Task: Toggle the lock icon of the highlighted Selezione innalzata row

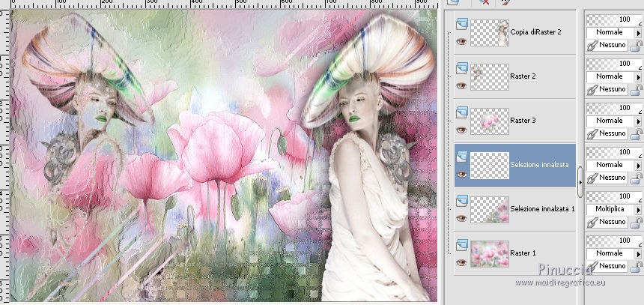Action: point(637,178)
